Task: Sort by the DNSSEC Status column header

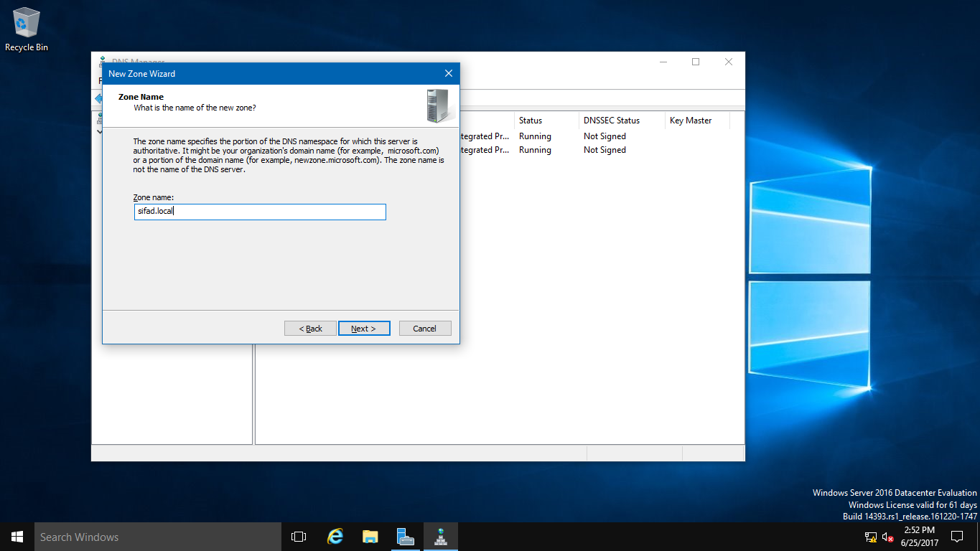Action: click(x=622, y=121)
